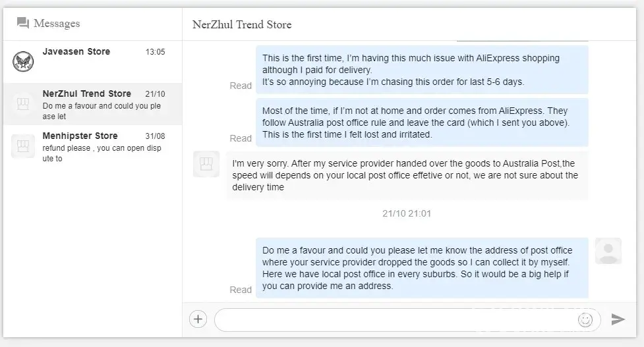
Task: Click the Menhipster Store shop icon
Action: pyautogui.click(x=23, y=146)
